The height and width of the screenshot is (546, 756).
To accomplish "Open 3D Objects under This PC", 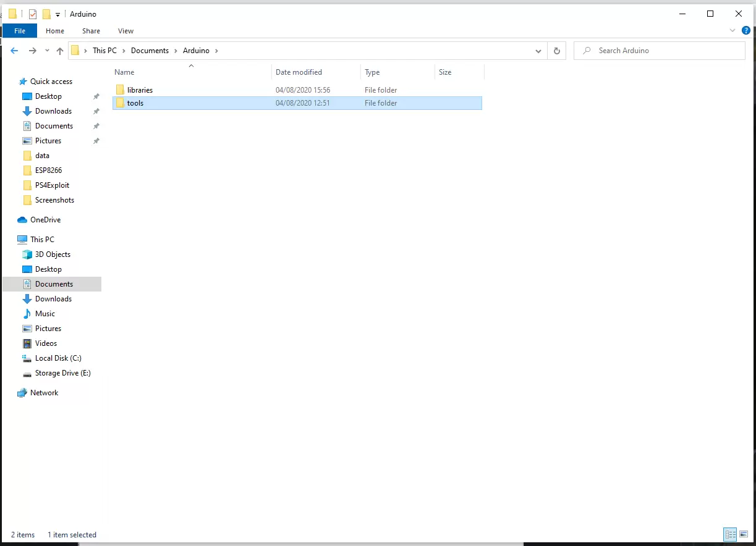I will tap(53, 254).
